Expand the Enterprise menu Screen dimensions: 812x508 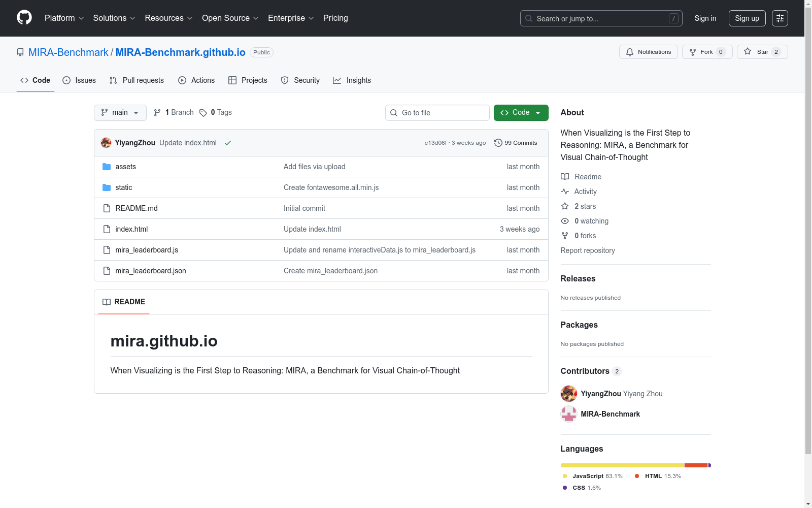291,18
